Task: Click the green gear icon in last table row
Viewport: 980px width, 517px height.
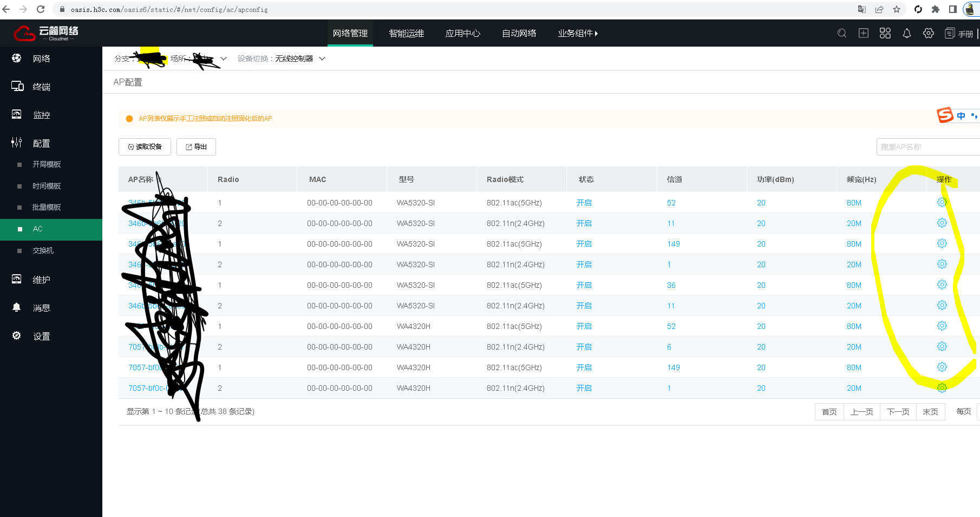Action: (x=942, y=388)
